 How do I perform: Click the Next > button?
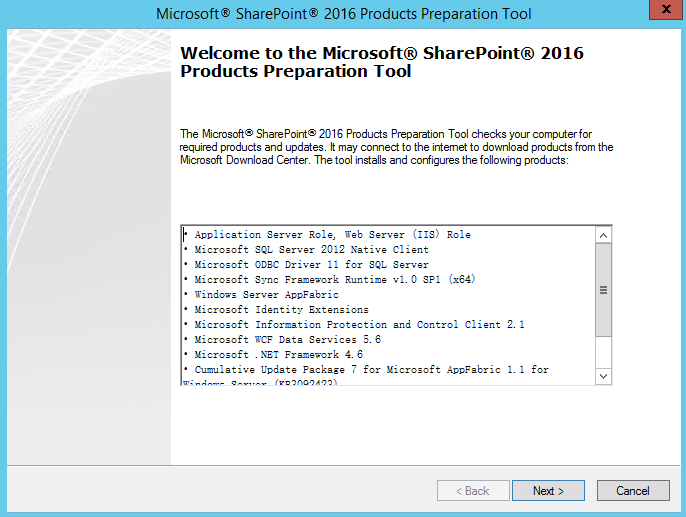(x=548, y=491)
